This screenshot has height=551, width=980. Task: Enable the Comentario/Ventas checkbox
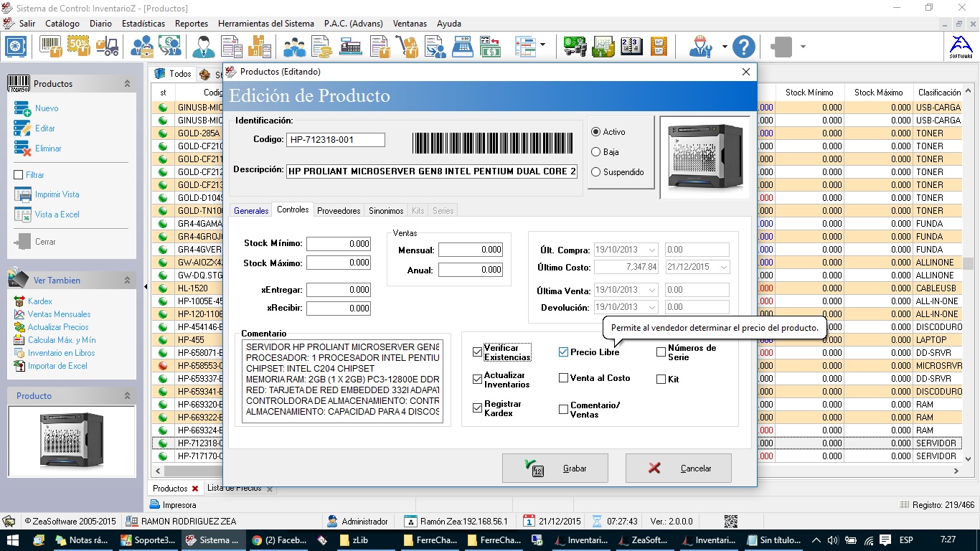coord(564,410)
